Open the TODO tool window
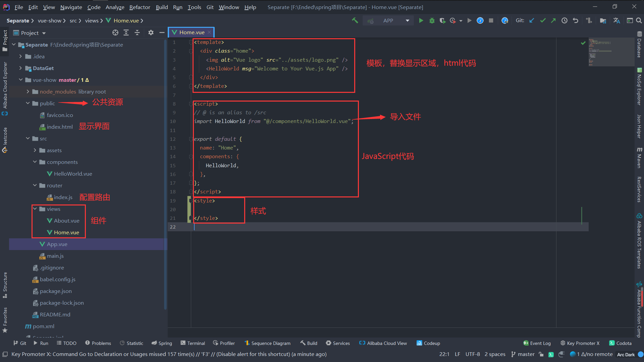Image resolution: width=644 pixels, height=362 pixels. [x=66, y=343]
